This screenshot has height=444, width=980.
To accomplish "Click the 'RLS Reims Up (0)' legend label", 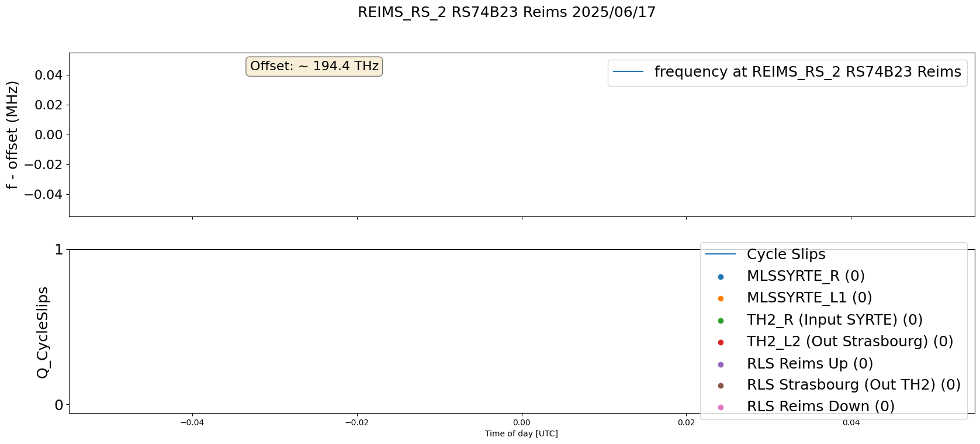I will coord(810,364).
